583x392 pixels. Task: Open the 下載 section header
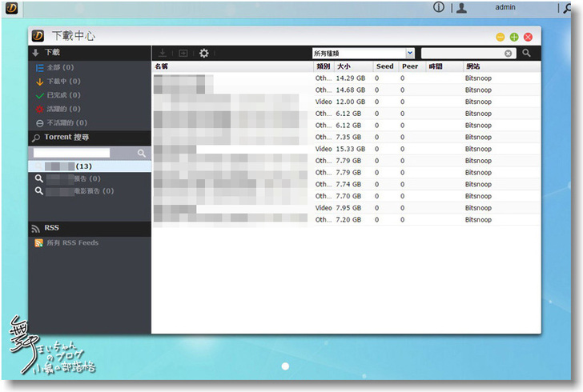pos(90,53)
